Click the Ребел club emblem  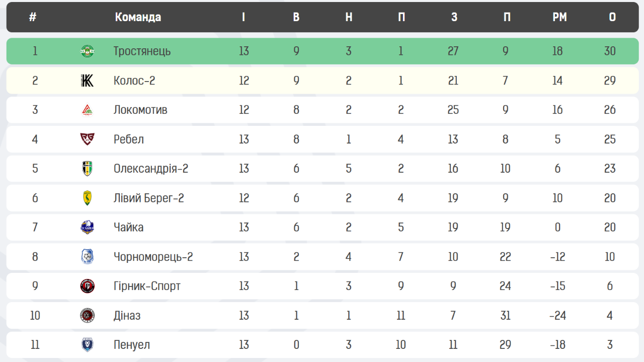(x=88, y=139)
